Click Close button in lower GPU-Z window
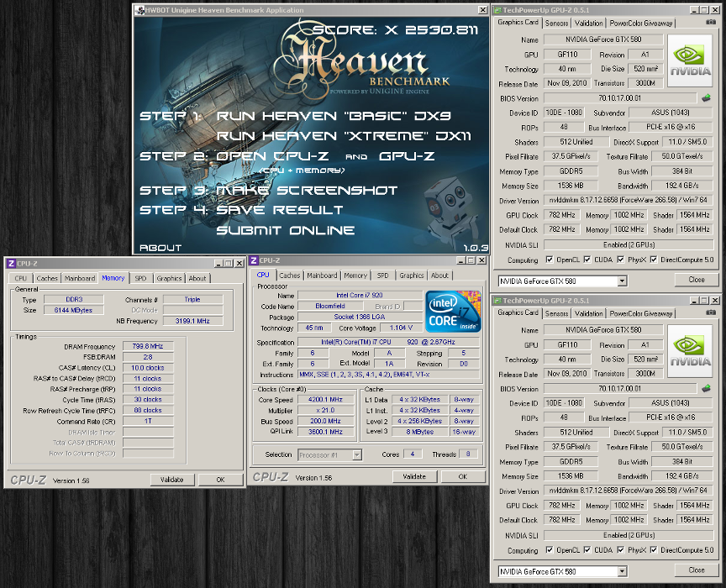This screenshot has height=588, width=726. (697, 570)
